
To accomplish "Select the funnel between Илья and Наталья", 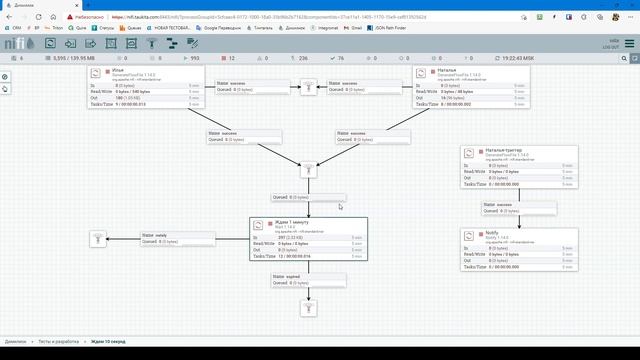I will pyautogui.click(x=309, y=87).
